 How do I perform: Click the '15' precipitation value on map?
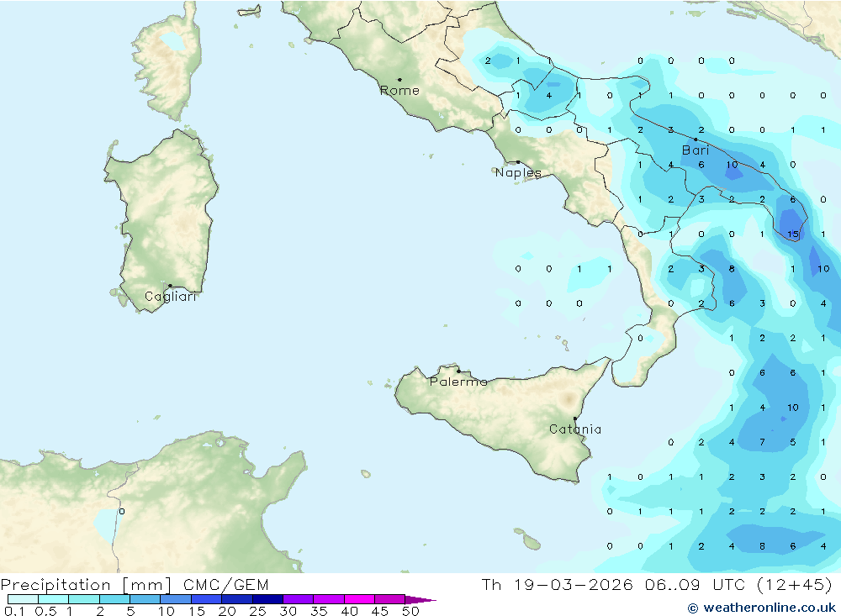793,234
